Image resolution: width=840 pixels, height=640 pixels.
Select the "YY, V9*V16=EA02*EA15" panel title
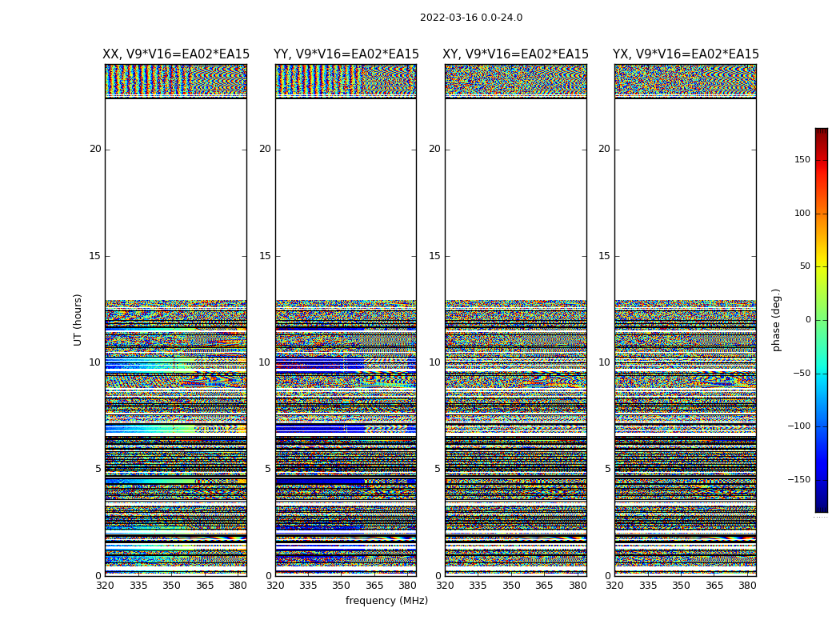pos(346,54)
